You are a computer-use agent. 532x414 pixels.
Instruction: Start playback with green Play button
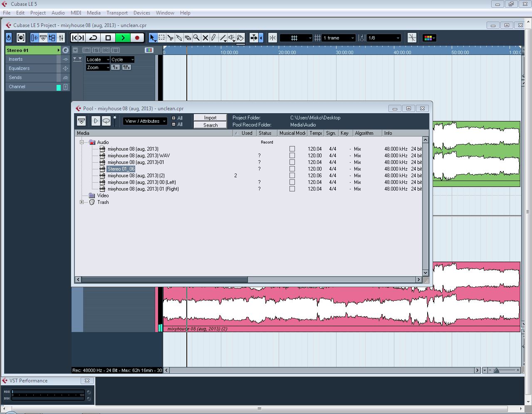tap(123, 38)
